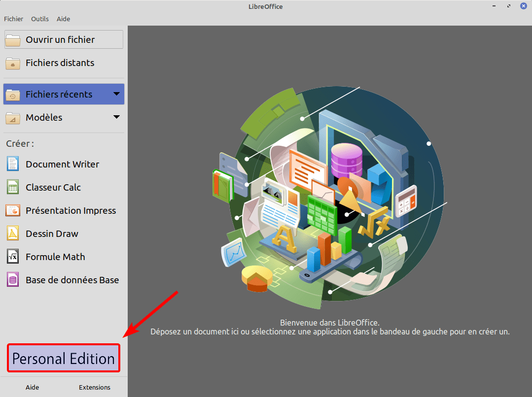Minimize the LibreOffice window
The height and width of the screenshot is (397, 532).
click(494, 6)
